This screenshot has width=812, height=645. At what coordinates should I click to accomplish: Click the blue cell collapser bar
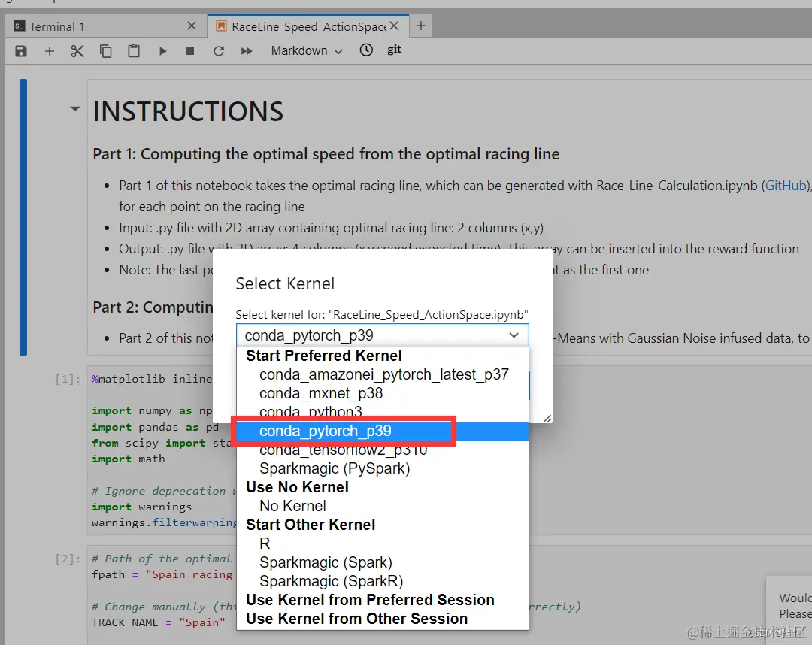point(23,217)
